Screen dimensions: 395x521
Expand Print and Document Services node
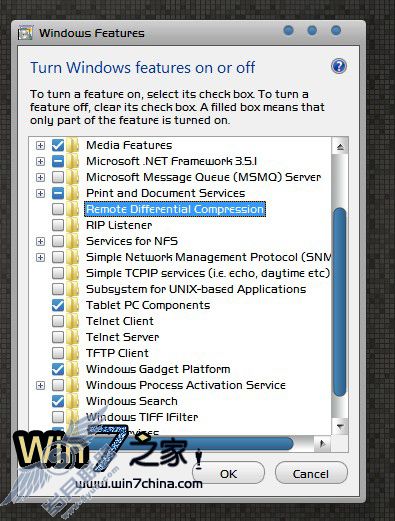[x=40, y=193]
